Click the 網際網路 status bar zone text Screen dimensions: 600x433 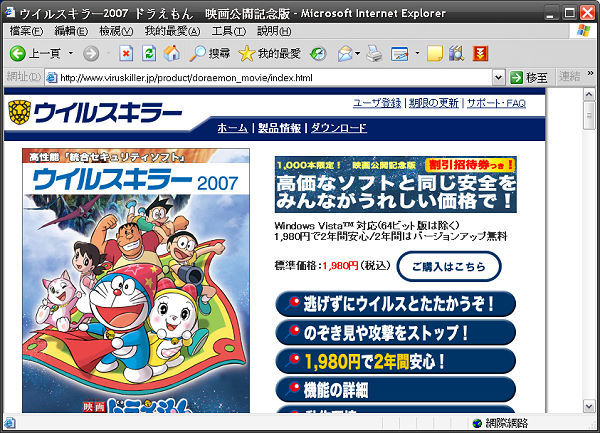(506, 423)
